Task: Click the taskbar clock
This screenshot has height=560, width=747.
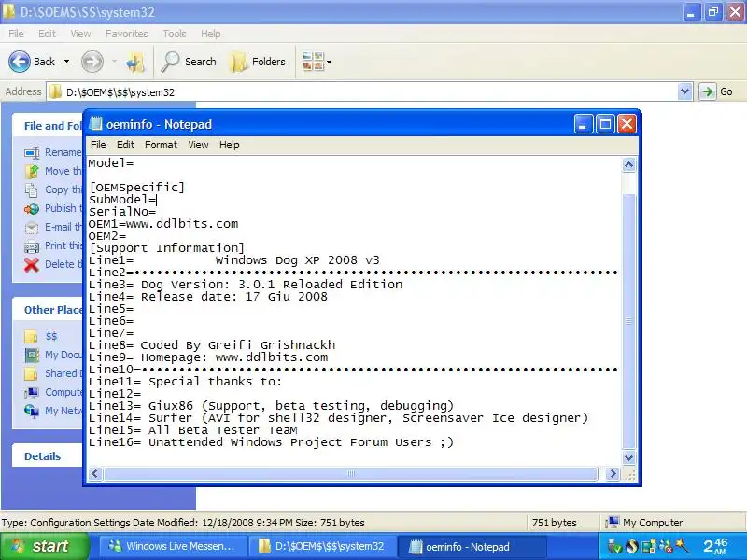Action: (x=715, y=546)
